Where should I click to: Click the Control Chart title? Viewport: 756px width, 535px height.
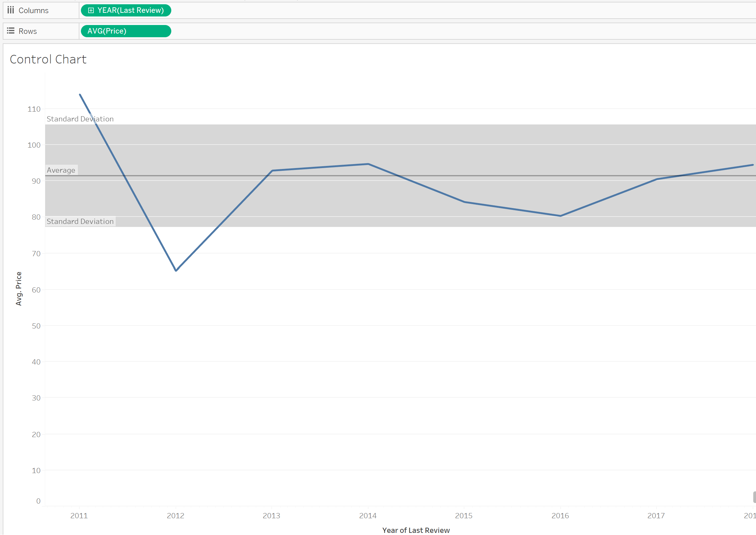point(48,59)
